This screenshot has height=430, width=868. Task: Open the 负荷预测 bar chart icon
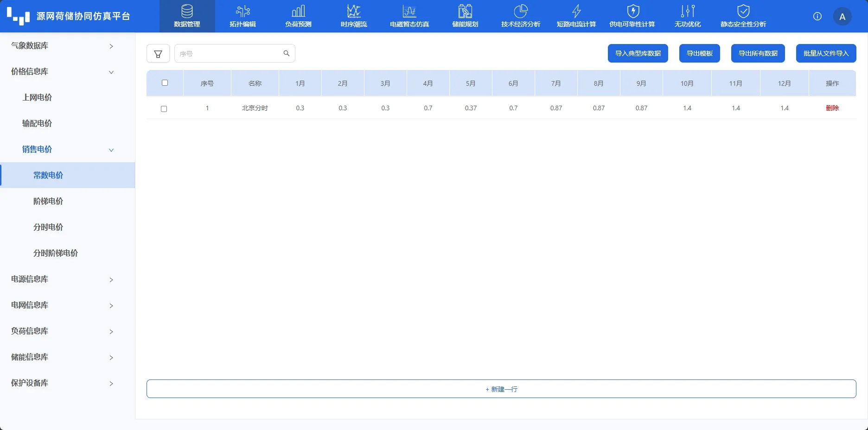click(x=298, y=11)
